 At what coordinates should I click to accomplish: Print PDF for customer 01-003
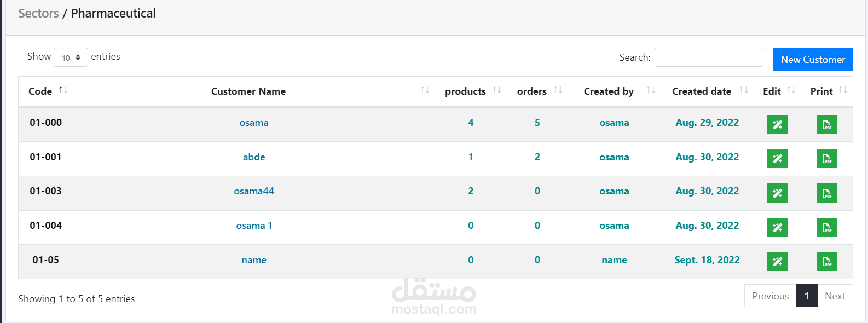(x=826, y=193)
